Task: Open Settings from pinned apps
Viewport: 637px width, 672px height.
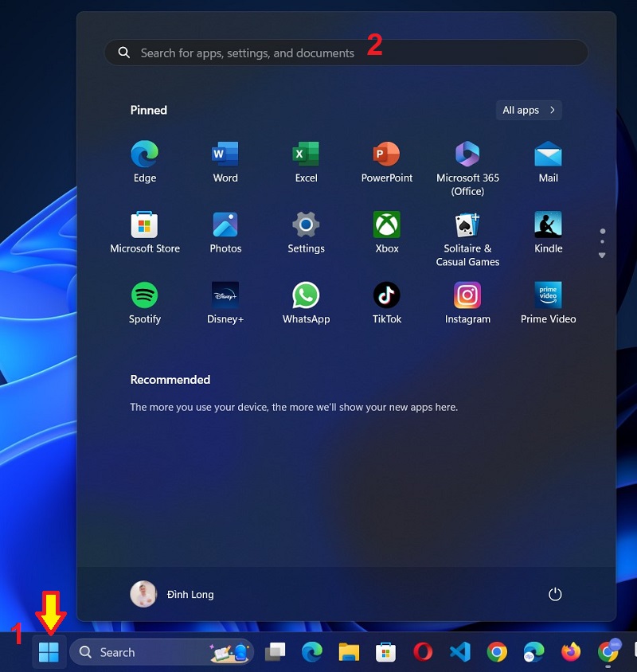Action: (306, 232)
